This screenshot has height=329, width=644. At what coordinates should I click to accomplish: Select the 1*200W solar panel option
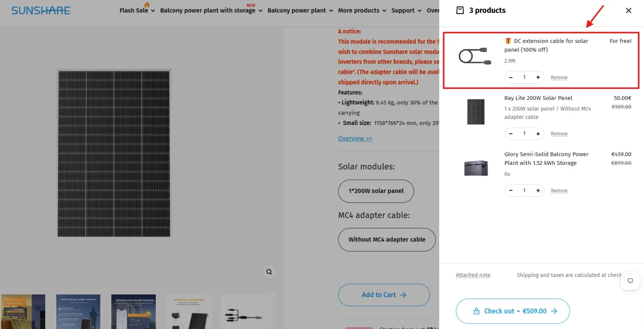pyautogui.click(x=376, y=191)
